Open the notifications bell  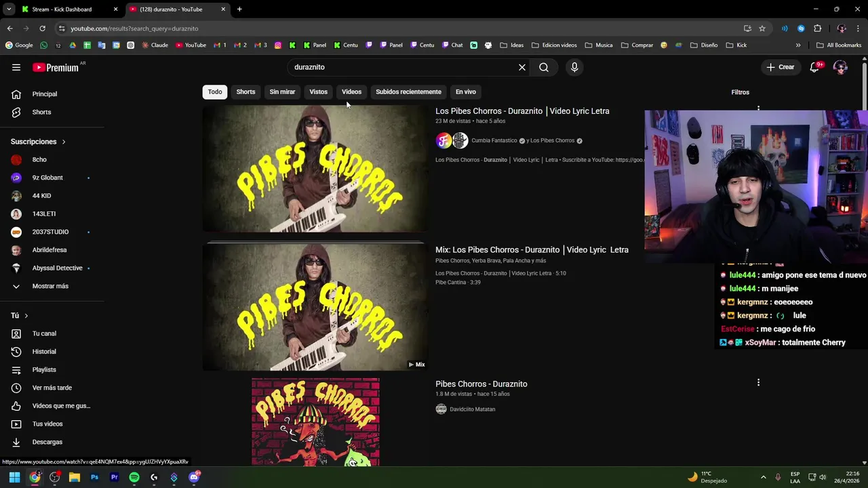tap(814, 67)
